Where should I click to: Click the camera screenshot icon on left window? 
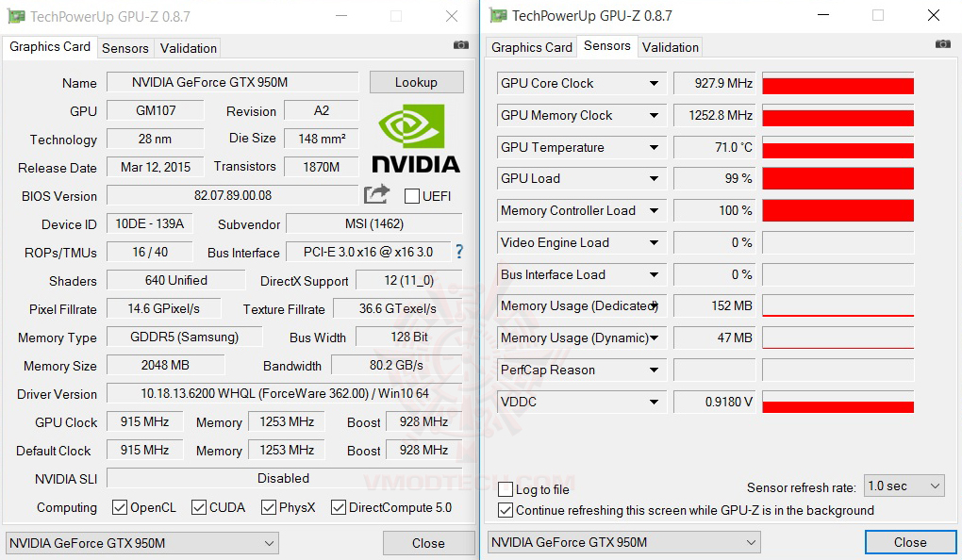pos(460,44)
